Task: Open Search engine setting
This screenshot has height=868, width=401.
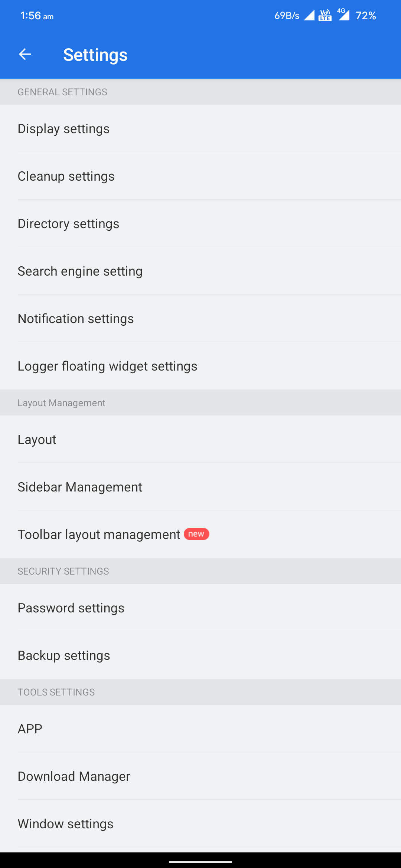Action: pos(200,271)
